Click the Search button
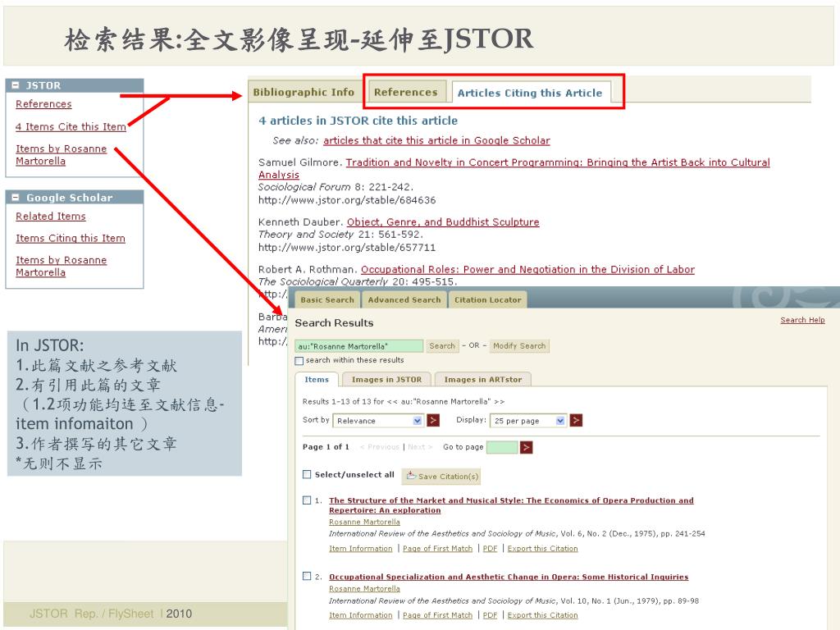The height and width of the screenshot is (630, 840). click(x=442, y=346)
